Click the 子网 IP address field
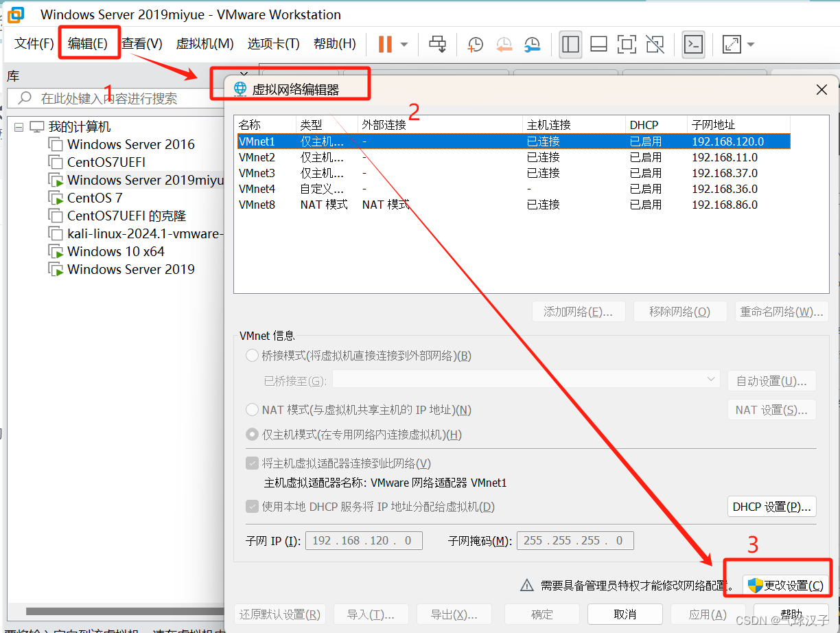 pos(364,540)
